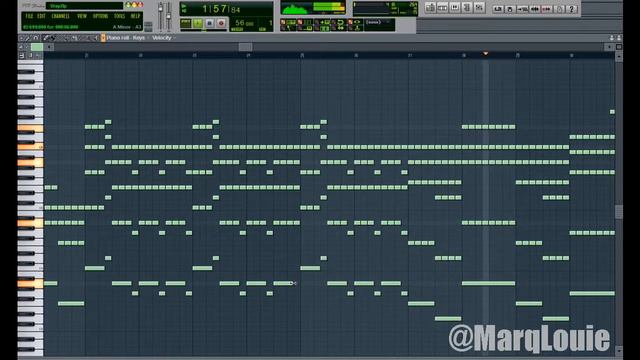Click the orange piano roll channel button
Viewport: 640px width, 360px height.
pyautogui.click(x=103, y=38)
